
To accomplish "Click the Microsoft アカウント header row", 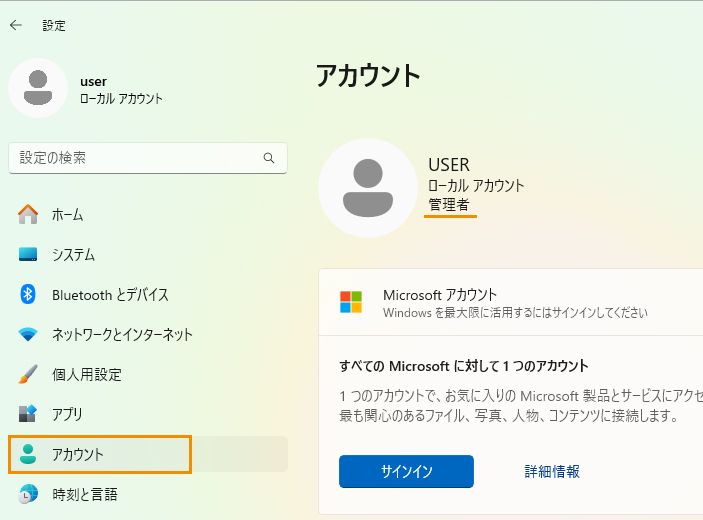I will (511, 303).
